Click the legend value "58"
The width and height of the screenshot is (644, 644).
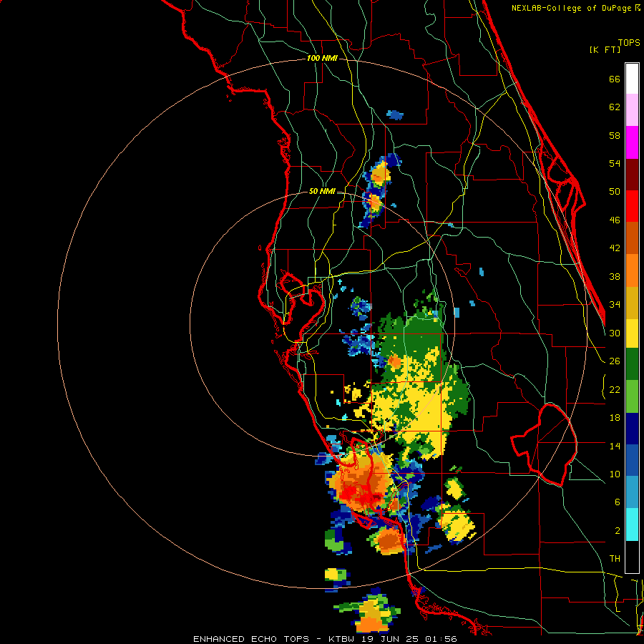615,135
